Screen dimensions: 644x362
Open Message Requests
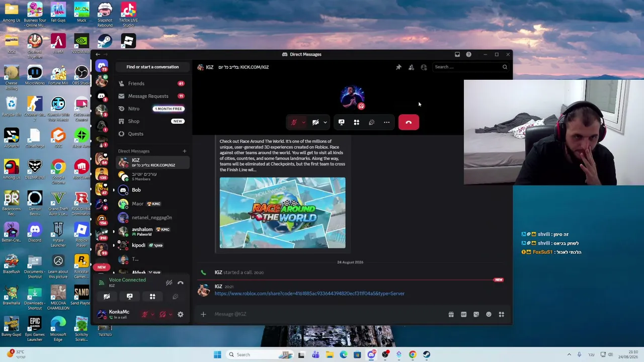point(152,96)
